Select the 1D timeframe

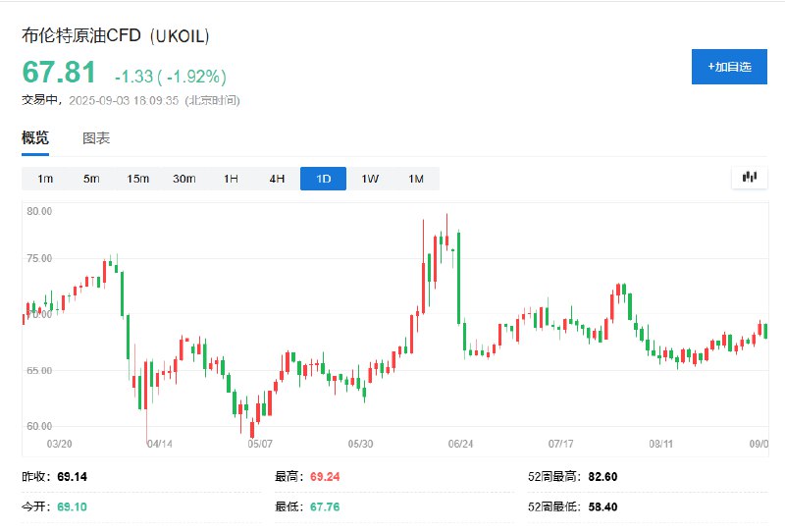[x=324, y=179]
